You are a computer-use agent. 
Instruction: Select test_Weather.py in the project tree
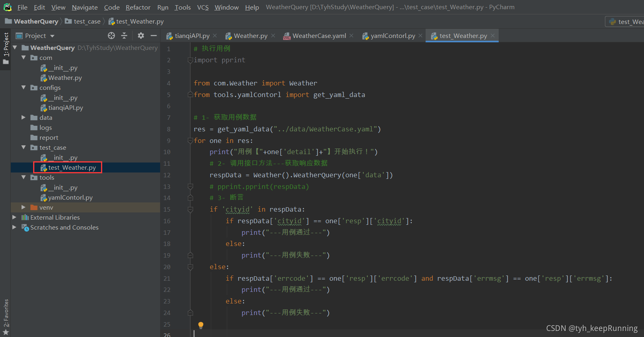(x=72, y=167)
